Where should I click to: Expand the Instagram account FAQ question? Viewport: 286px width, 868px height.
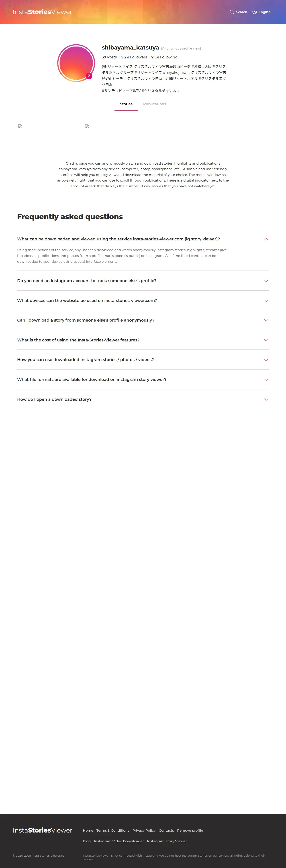pos(87,281)
